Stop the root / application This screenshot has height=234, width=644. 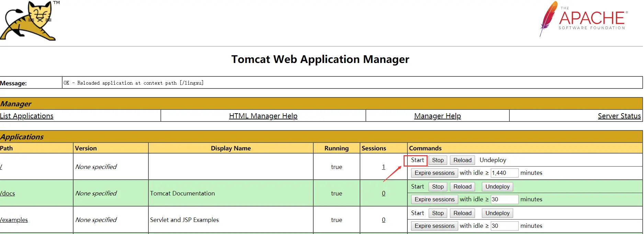click(x=438, y=160)
